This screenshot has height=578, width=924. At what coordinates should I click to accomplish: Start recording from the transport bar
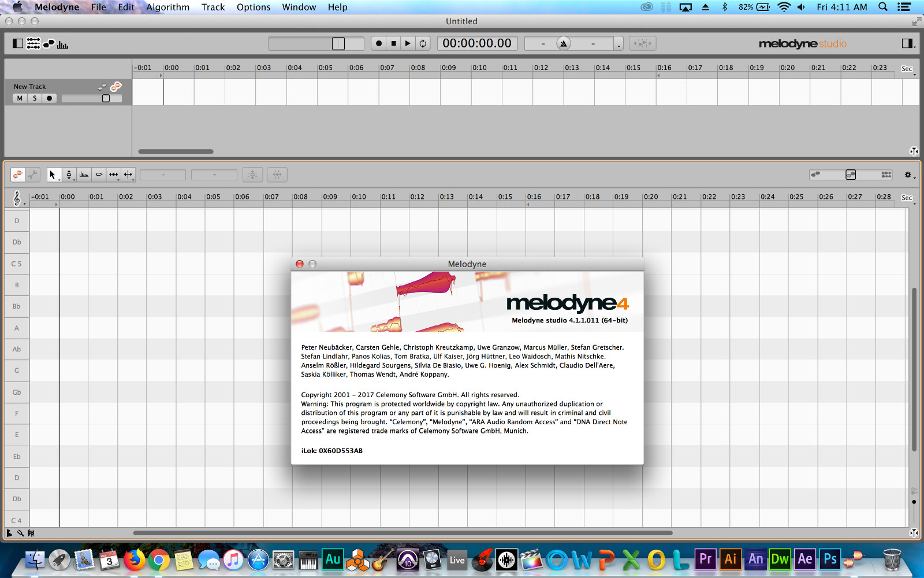pyautogui.click(x=378, y=43)
